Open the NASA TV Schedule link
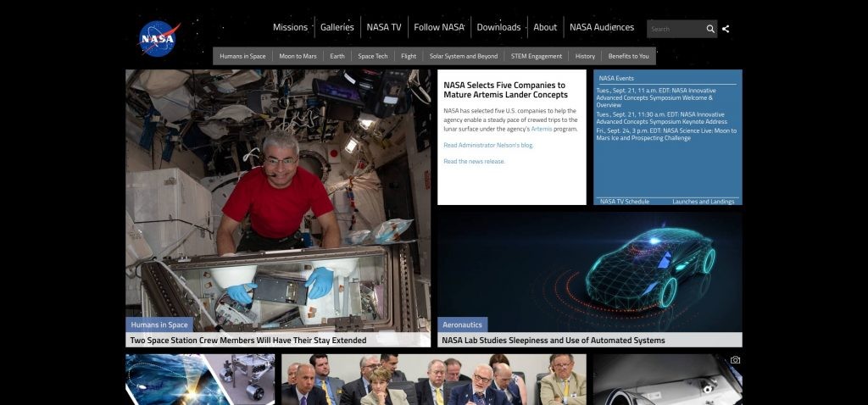 point(625,202)
